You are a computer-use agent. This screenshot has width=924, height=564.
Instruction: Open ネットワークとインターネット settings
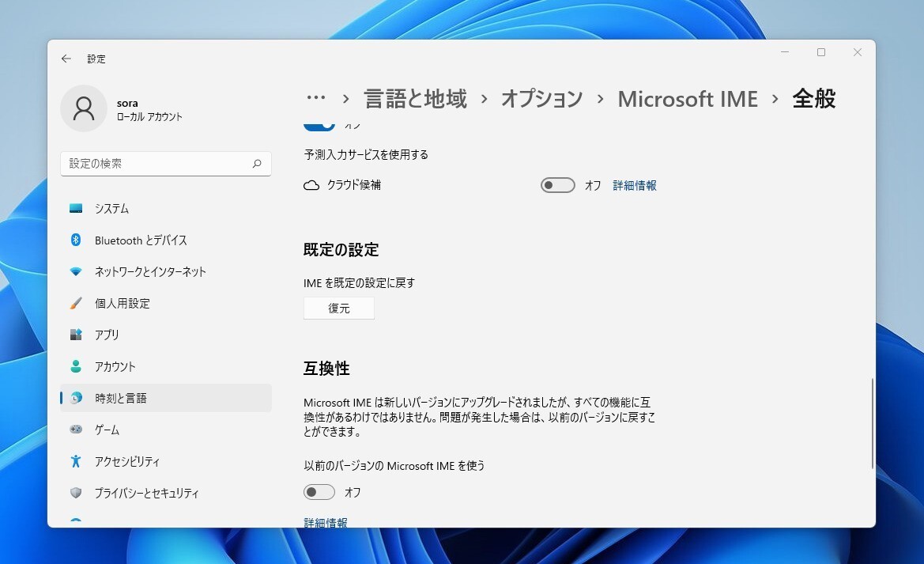click(150, 272)
